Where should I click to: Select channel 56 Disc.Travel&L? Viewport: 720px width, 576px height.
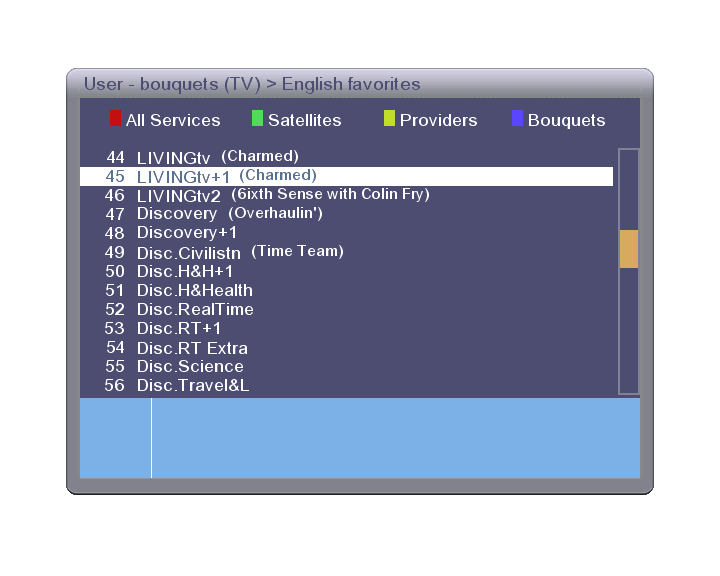point(346,385)
